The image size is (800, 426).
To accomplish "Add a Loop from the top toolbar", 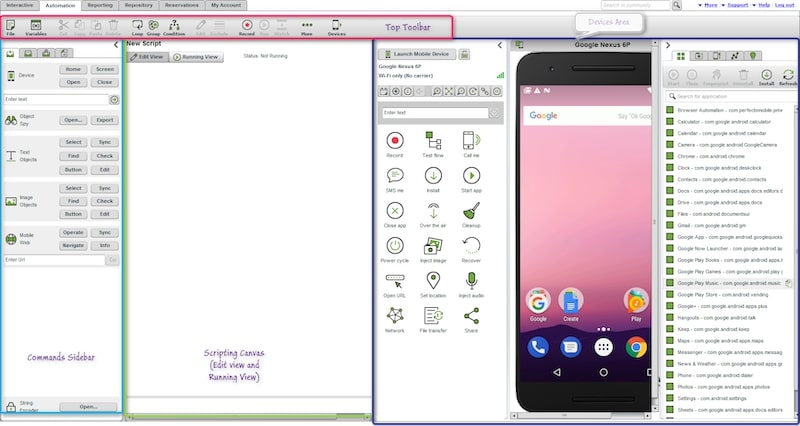I will pos(137,27).
